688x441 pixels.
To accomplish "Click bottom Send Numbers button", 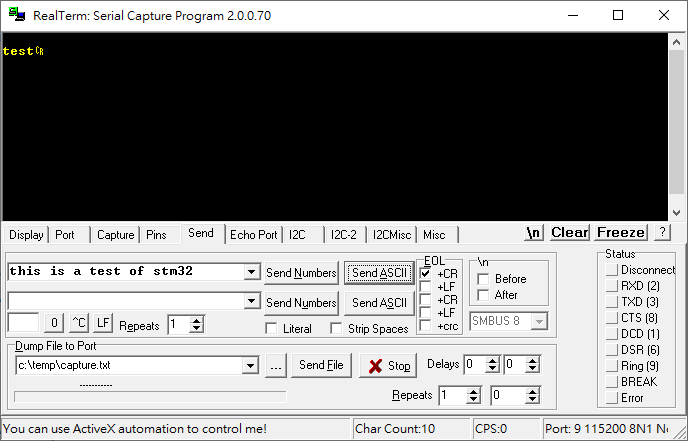I will (x=301, y=303).
